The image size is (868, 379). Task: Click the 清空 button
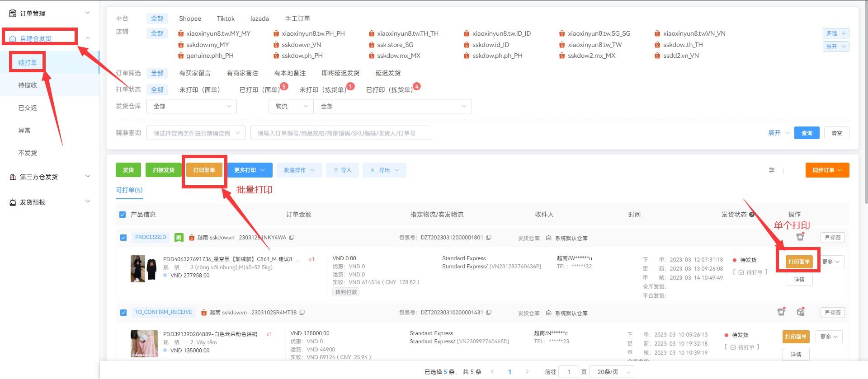pos(837,133)
